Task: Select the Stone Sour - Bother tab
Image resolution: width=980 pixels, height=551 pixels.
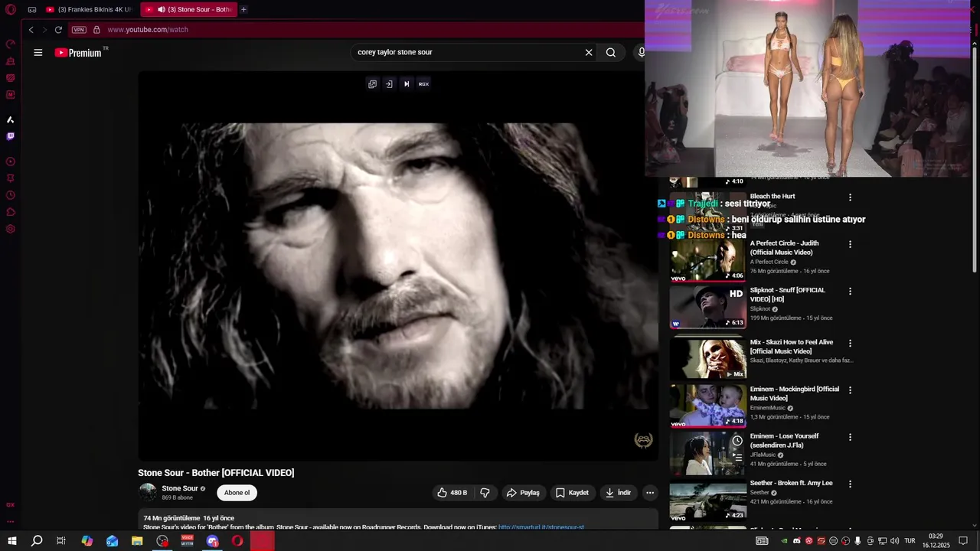Action: [x=189, y=10]
